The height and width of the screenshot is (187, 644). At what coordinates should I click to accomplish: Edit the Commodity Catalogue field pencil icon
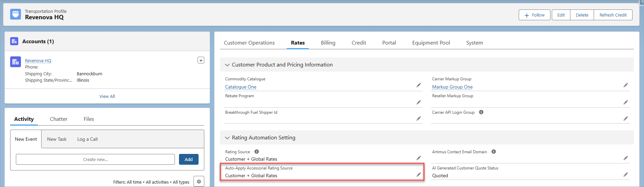click(x=419, y=85)
